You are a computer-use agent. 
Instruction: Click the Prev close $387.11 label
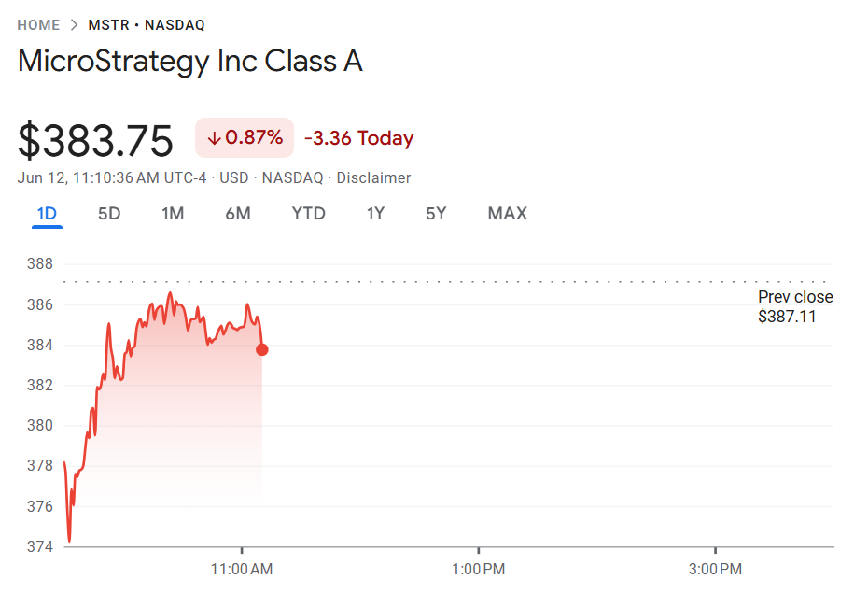tap(795, 305)
